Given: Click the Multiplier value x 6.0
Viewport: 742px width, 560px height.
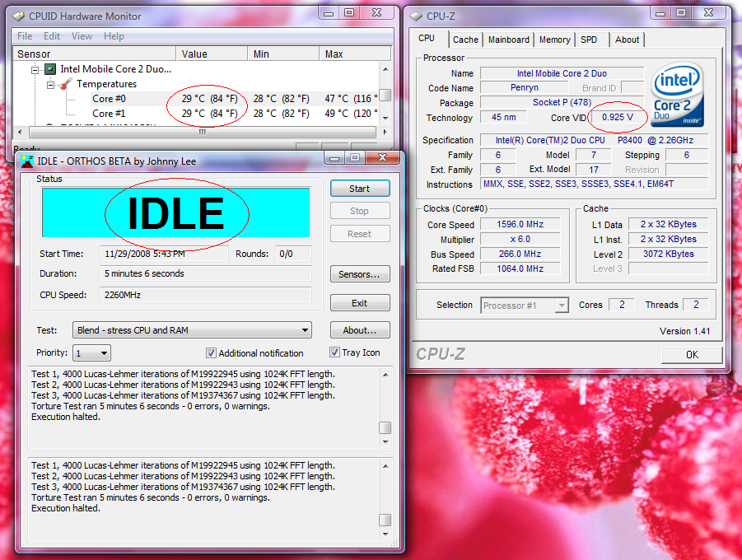Looking at the screenshot, I should click(x=520, y=239).
